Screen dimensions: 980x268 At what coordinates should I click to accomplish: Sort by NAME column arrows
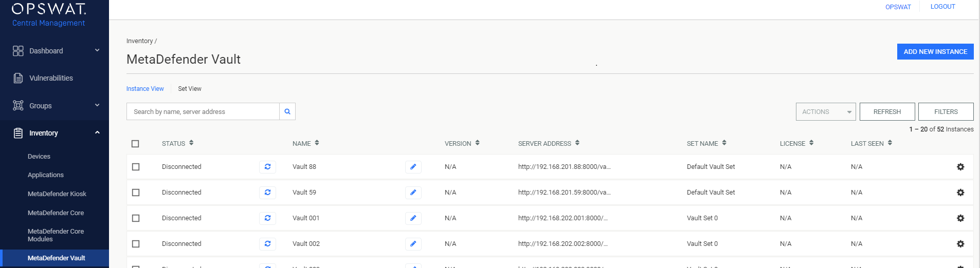(x=317, y=143)
